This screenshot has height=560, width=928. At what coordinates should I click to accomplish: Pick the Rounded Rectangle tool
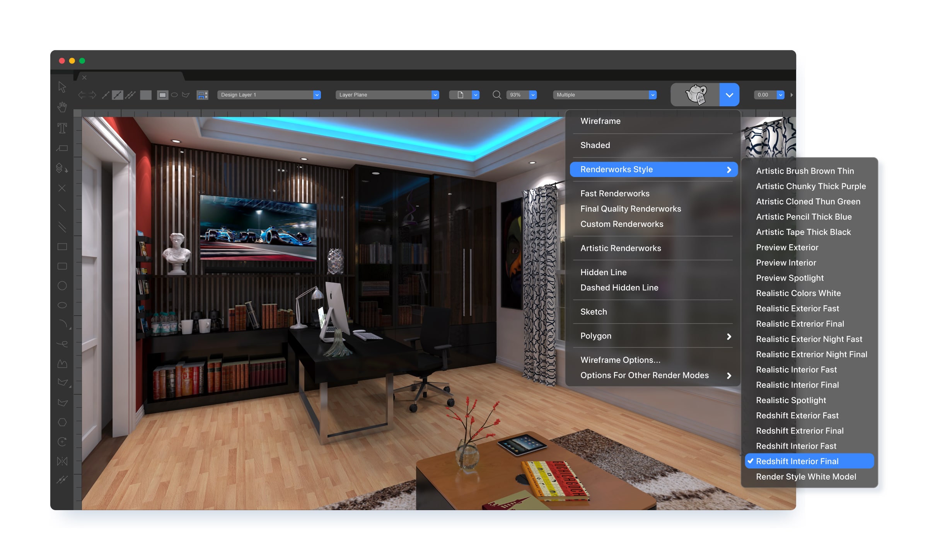click(62, 266)
